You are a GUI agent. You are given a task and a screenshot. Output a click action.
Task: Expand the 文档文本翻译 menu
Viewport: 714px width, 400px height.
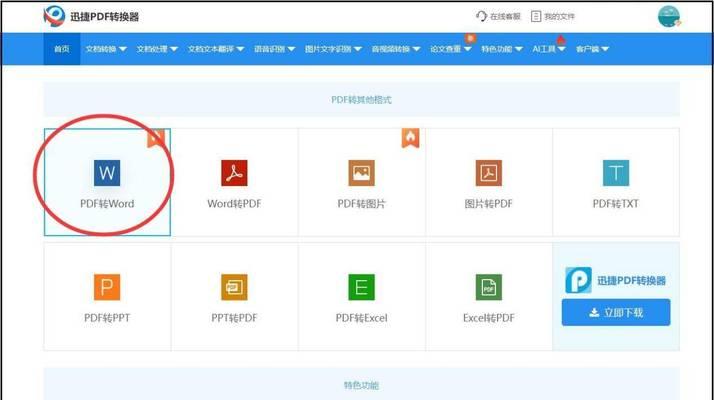pyautogui.click(x=216, y=49)
